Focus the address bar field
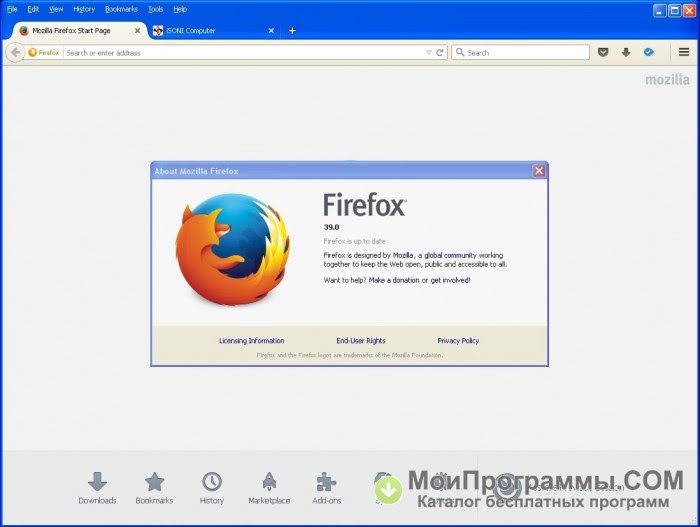This screenshot has width=700, height=527. (243, 52)
